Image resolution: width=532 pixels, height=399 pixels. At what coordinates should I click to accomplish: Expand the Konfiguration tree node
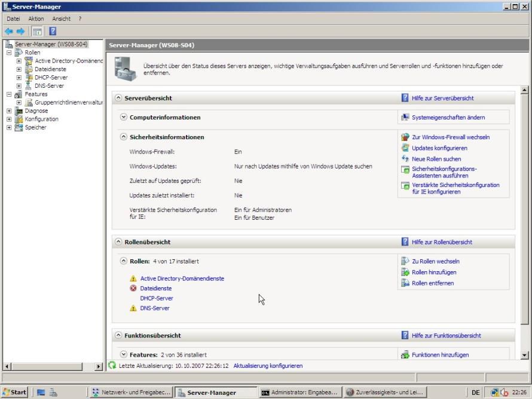pyautogui.click(x=9, y=119)
